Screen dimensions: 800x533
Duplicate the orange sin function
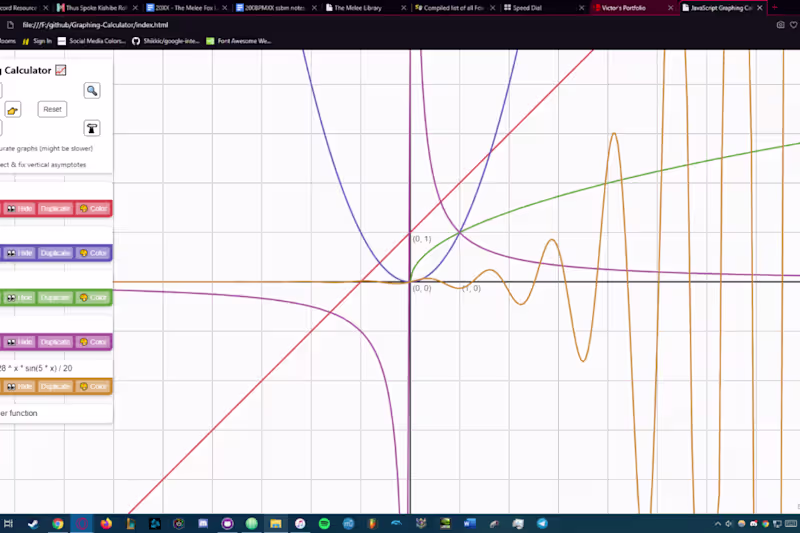pos(55,387)
